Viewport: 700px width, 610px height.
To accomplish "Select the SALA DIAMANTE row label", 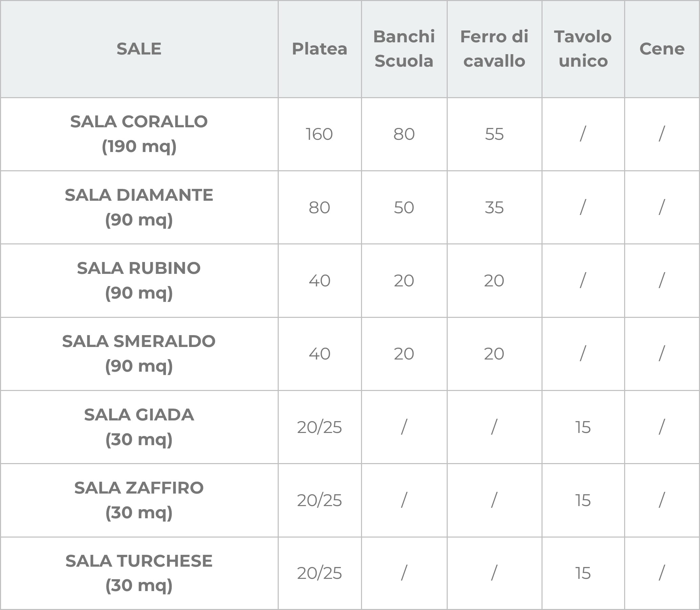I will coord(139,207).
